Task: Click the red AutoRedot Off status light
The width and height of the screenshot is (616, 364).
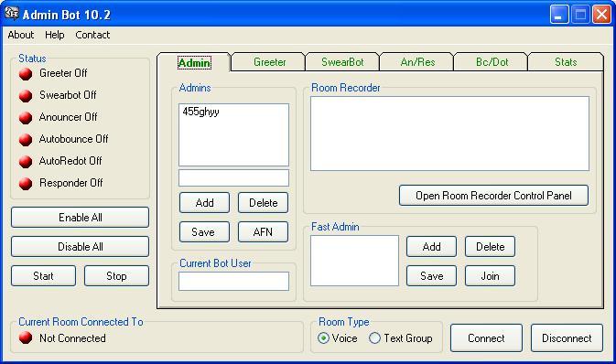Action: (x=26, y=161)
